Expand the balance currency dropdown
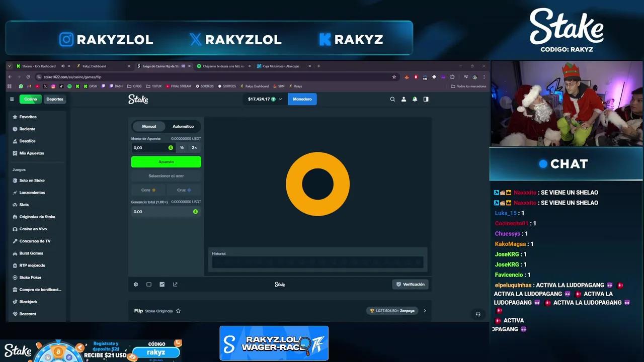This screenshot has height=362, width=644. click(x=281, y=99)
